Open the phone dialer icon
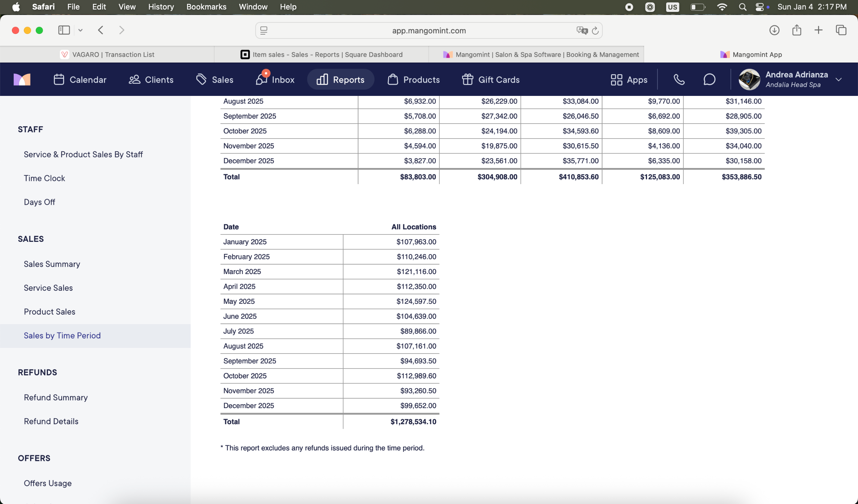Screen dimensions: 858x504 click(679, 79)
